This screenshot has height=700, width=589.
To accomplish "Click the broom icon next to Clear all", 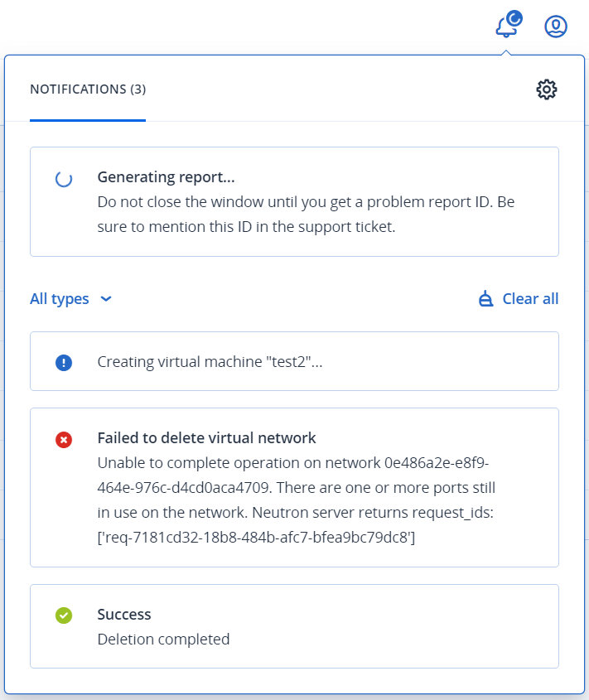I will pyautogui.click(x=485, y=299).
